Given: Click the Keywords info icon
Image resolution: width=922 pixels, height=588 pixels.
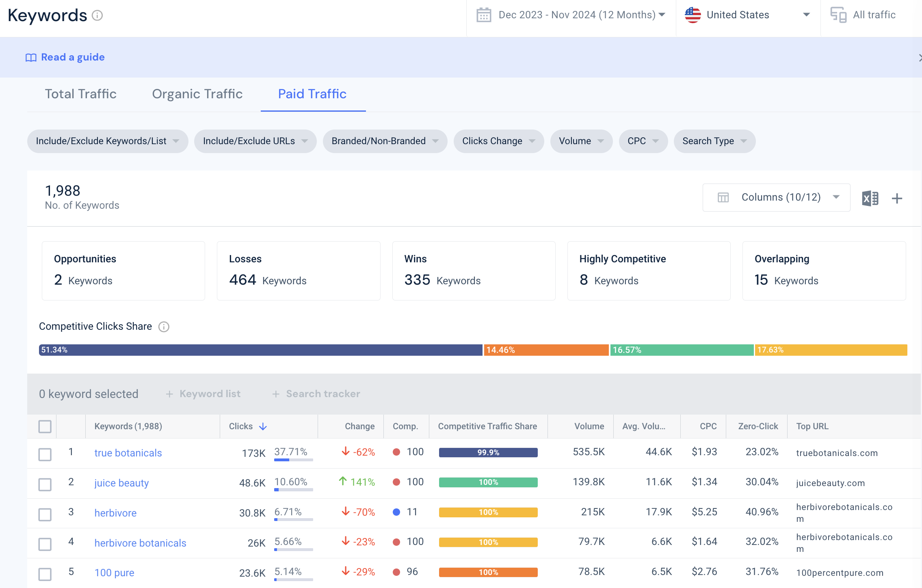Looking at the screenshot, I should click(x=97, y=15).
